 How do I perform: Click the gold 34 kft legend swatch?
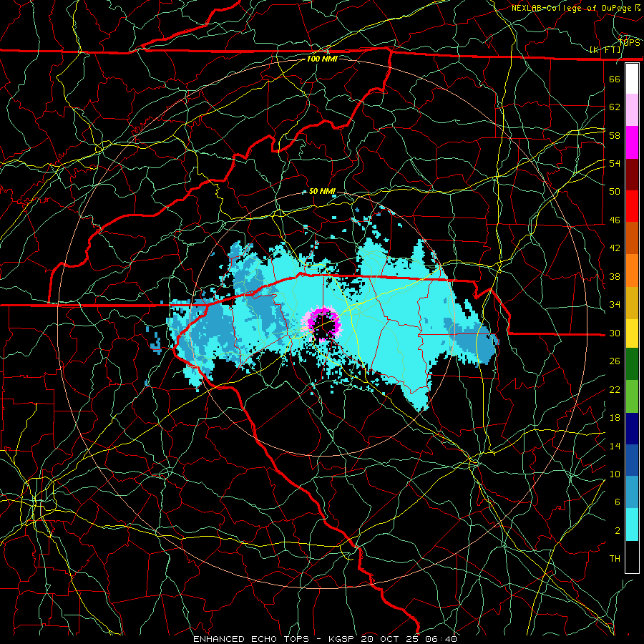point(632,303)
